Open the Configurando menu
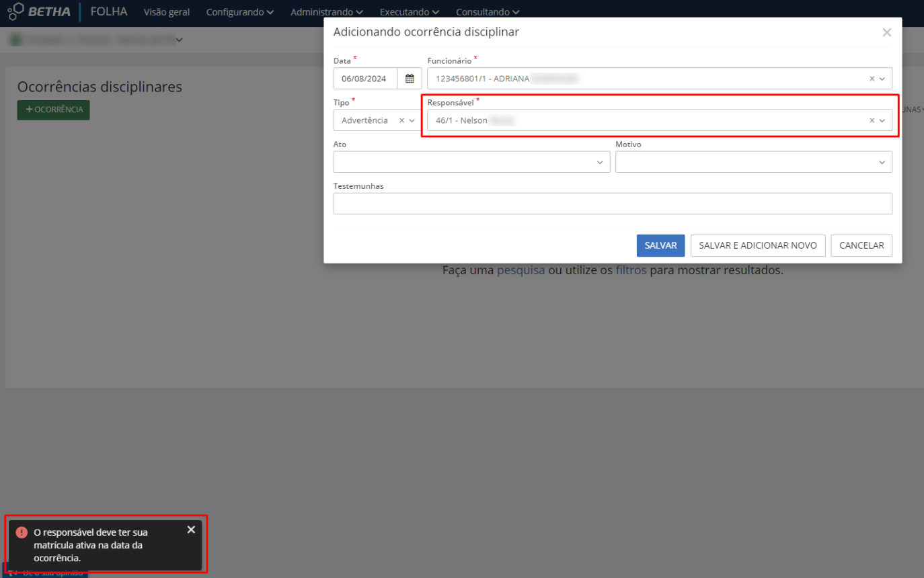924x578 pixels. click(x=240, y=12)
